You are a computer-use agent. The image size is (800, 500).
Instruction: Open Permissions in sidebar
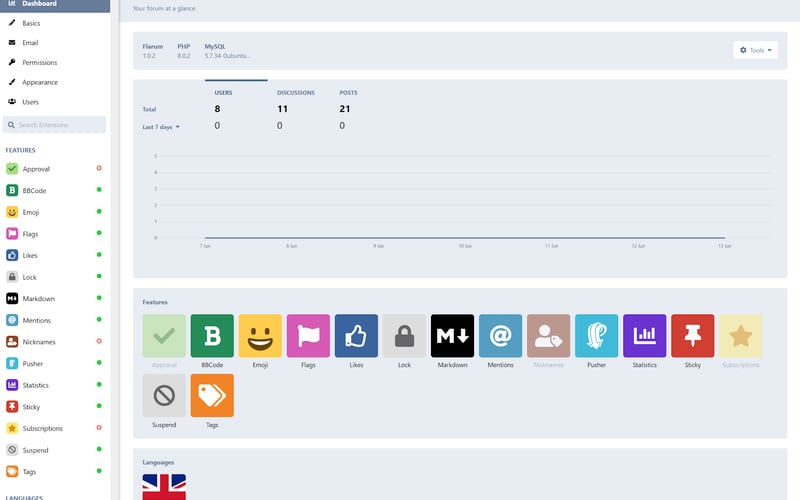tap(55, 62)
